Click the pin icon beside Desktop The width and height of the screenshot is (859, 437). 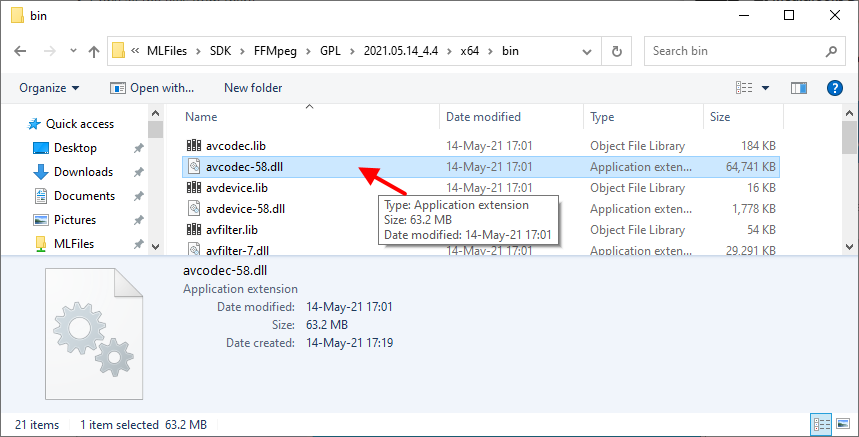(x=139, y=148)
